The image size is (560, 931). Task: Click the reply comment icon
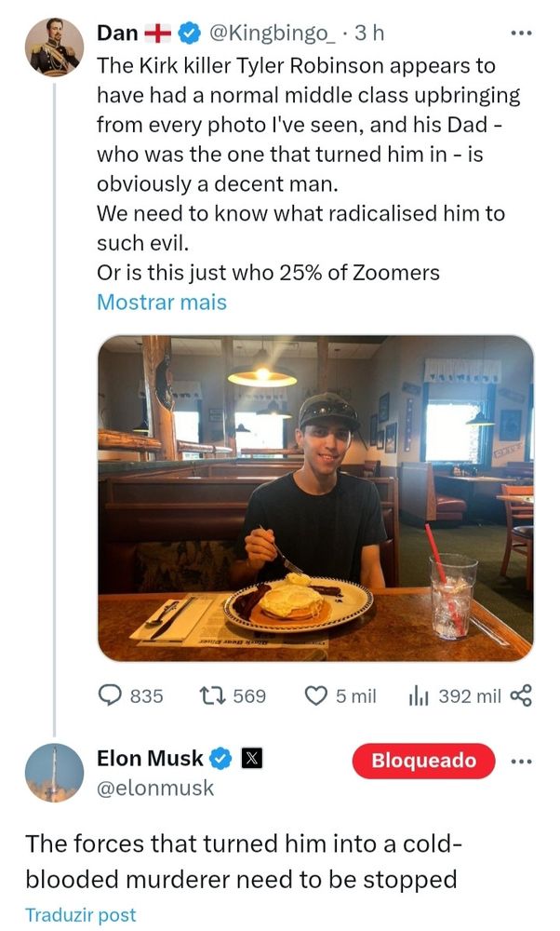(x=112, y=695)
